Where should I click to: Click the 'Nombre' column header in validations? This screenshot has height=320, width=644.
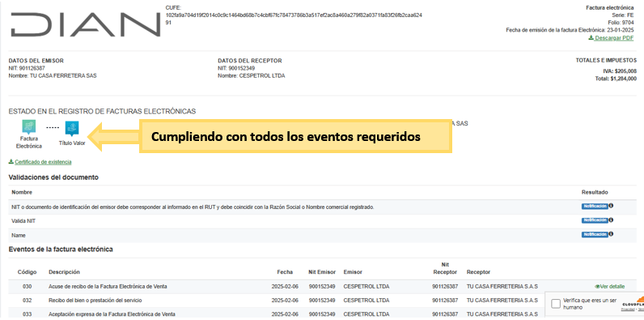pyautogui.click(x=22, y=193)
